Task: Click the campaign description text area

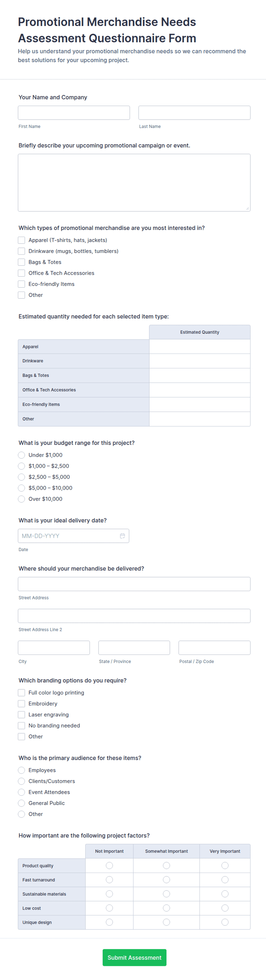Action: pos(134,183)
